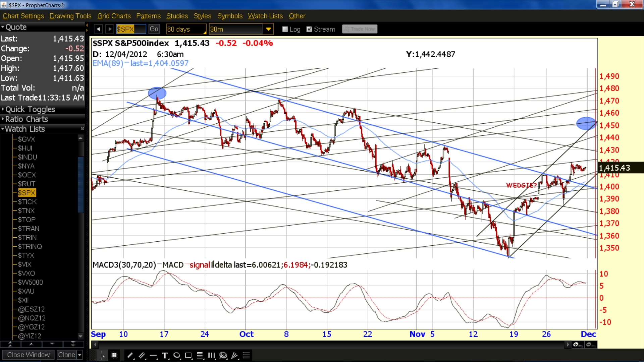
Task: Select the trendline drawing tool
Action: click(130, 355)
